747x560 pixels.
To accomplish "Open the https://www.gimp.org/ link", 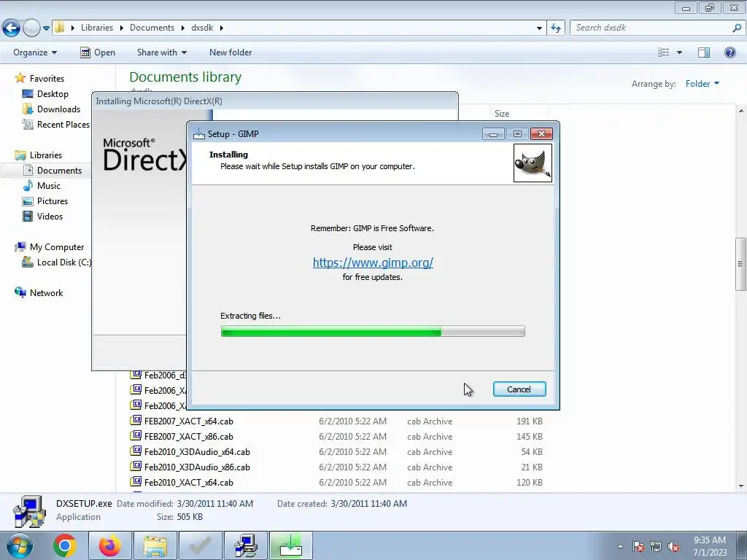I will (373, 262).
